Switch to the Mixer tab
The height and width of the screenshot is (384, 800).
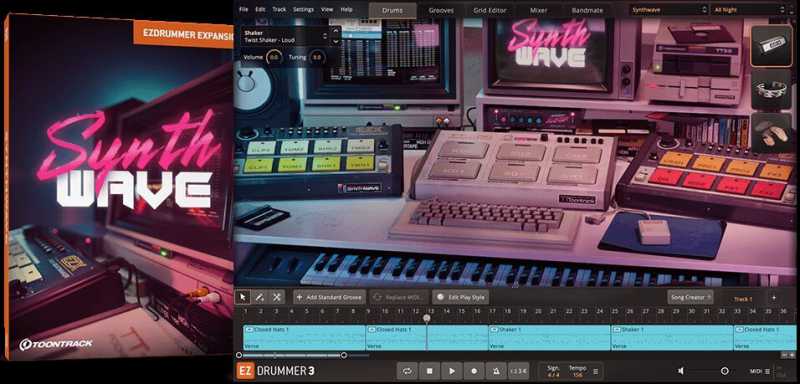(x=538, y=10)
